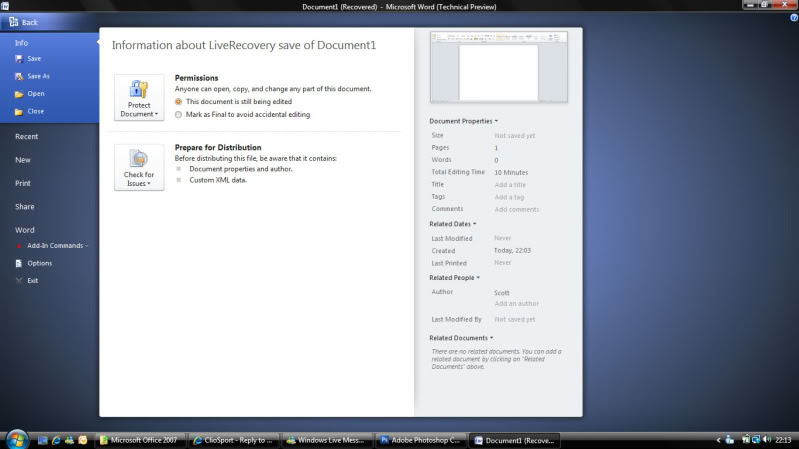This screenshot has height=449, width=799.
Task: Click the Document1 (Recovered) taskbar button
Action: [515, 440]
